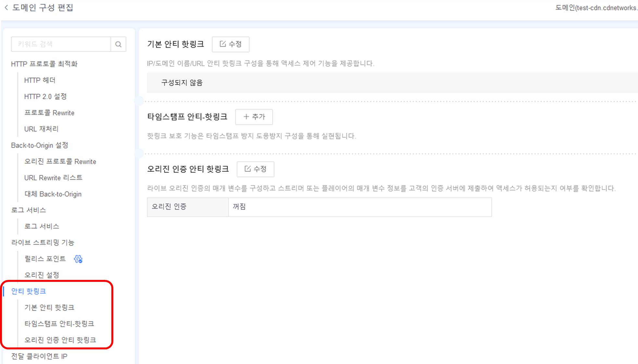
Task: Select HTTP 2.0 설정 in sidebar
Action: [45, 96]
